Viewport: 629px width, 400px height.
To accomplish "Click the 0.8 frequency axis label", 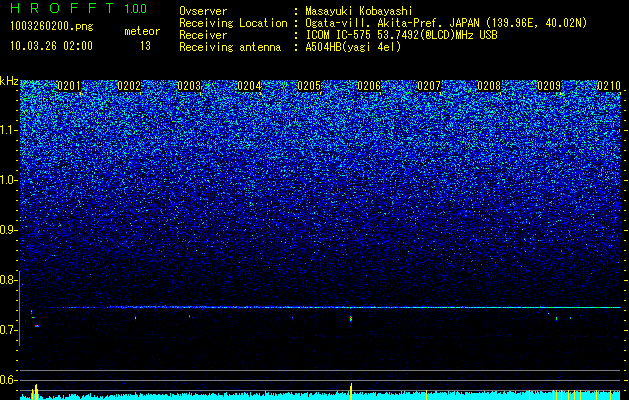I will click(8, 280).
